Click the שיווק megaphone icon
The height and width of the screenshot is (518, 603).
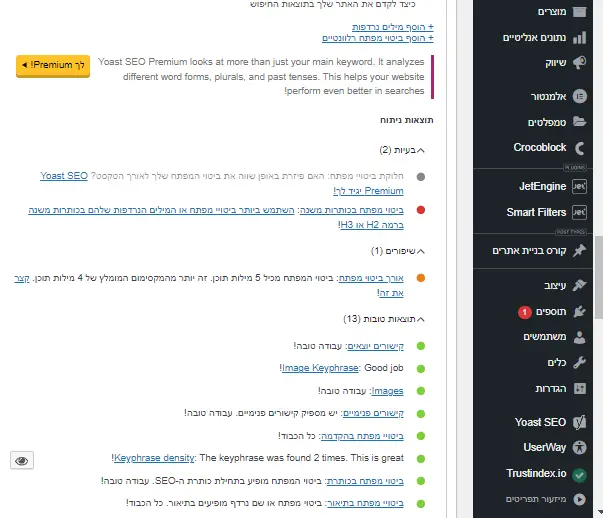coord(580,63)
